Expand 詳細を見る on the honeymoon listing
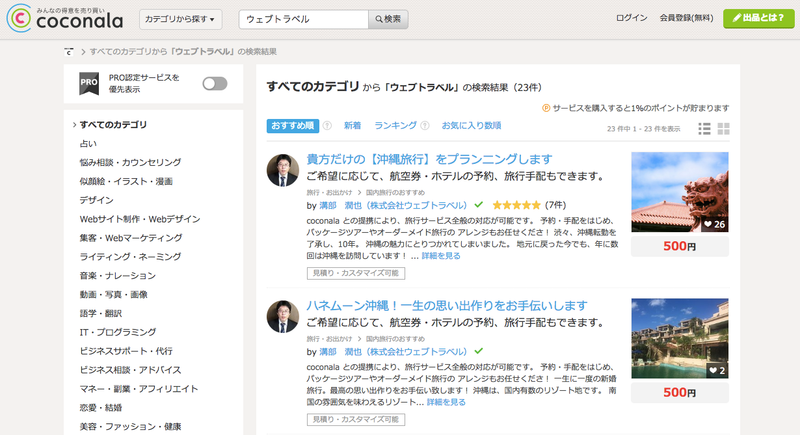Screen dimensions: 800x435 click(446, 402)
